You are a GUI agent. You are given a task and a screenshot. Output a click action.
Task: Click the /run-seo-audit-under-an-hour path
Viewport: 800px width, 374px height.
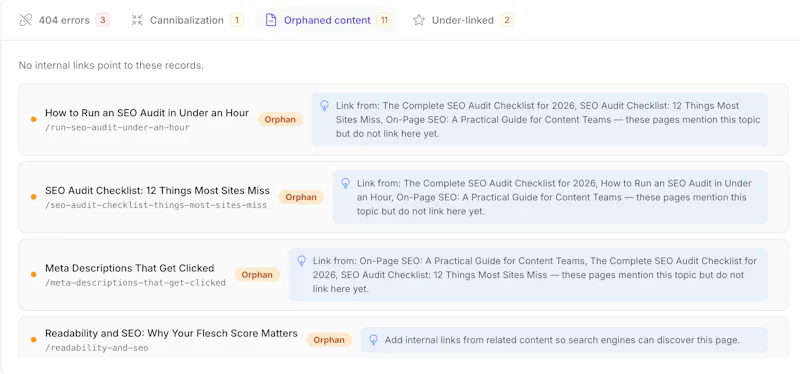[117, 128]
